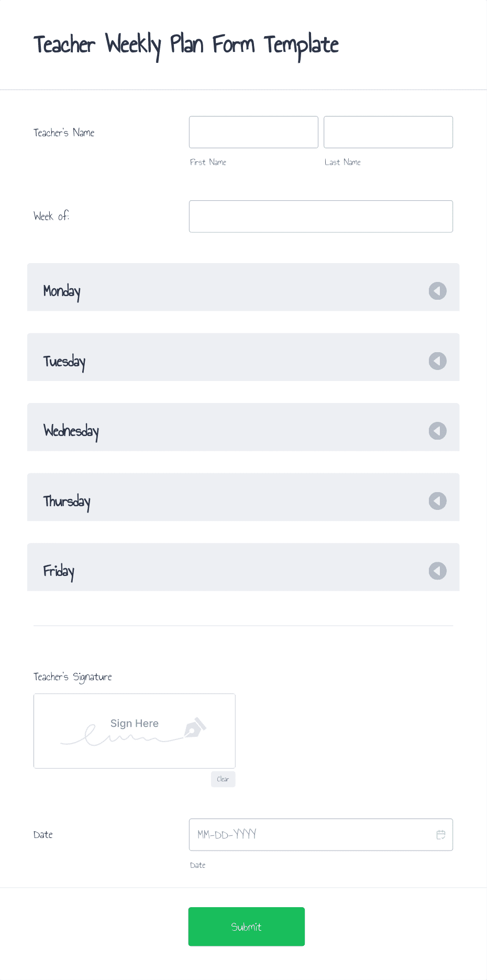Click the Teacher Weekly Plan Form Template title
This screenshot has width=487, height=980.
pos(185,45)
